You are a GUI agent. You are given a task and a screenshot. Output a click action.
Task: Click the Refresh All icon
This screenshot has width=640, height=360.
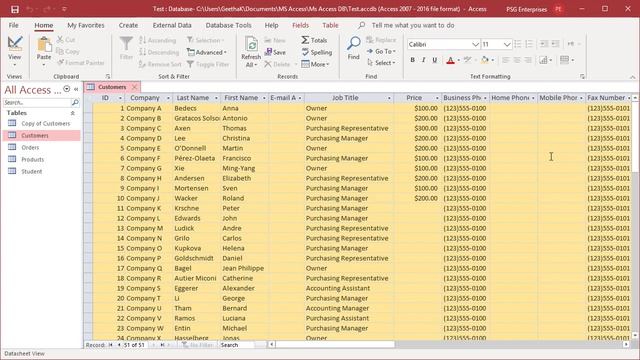(x=251, y=44)
